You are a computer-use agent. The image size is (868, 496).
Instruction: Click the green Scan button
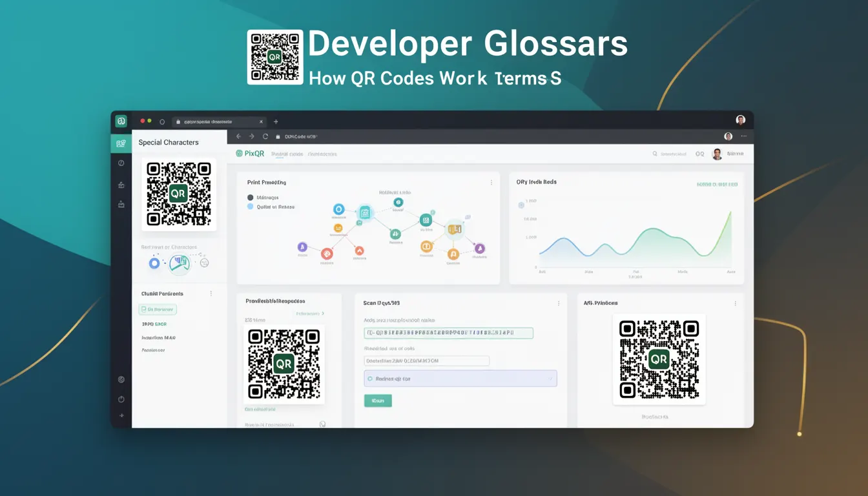[x=378, y=401]
